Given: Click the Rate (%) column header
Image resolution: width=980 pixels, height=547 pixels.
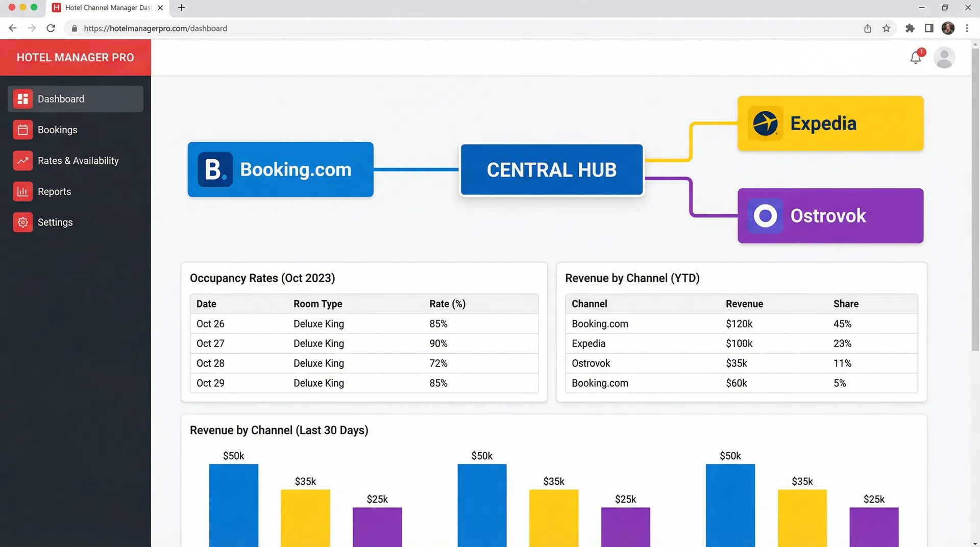Looking at the screenshot, I should [x=448, y=304].
